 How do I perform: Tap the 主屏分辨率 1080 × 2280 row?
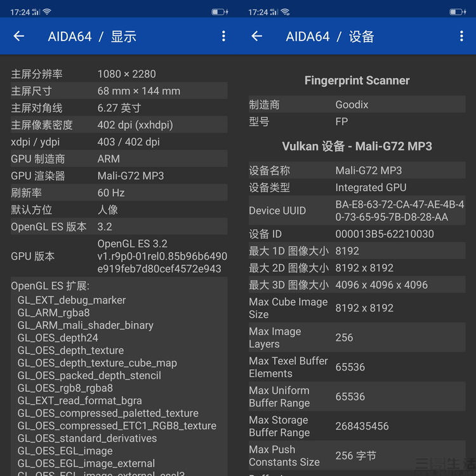point(119,74)
